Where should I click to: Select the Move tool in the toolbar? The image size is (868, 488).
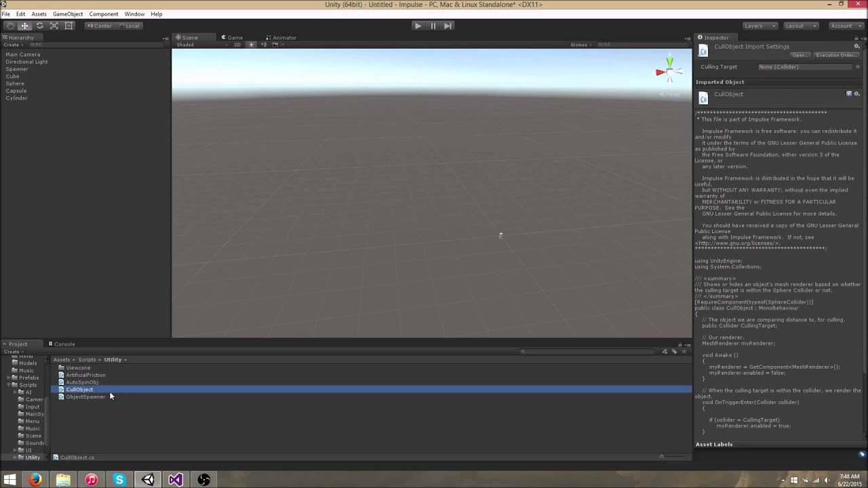pyautogui.click(x=24, y=26)
